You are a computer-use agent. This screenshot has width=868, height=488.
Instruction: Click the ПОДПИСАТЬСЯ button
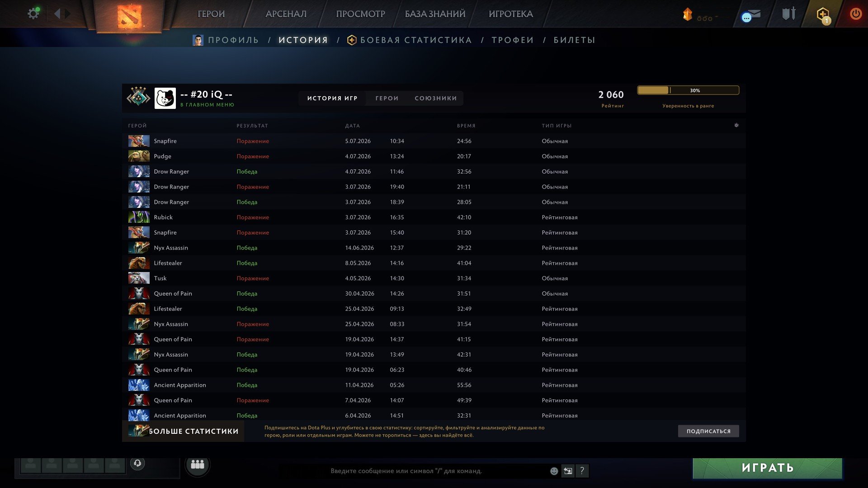(x=708, y=431)
